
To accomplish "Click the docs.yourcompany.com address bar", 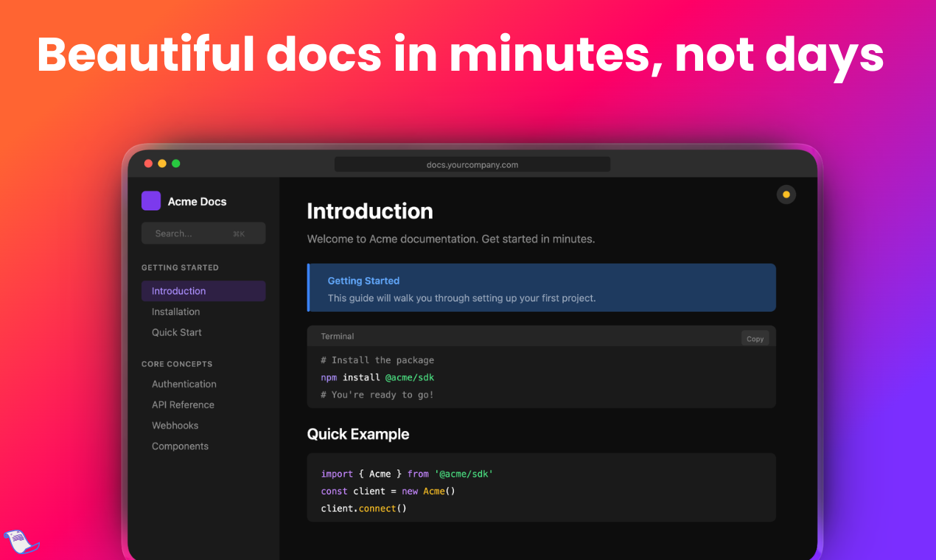I will (x=472, y=164).
